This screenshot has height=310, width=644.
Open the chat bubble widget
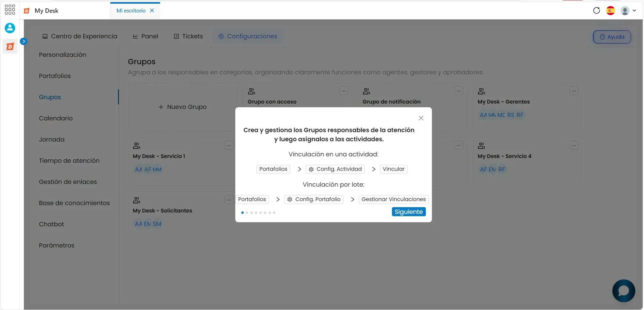(x=624, y=291)
